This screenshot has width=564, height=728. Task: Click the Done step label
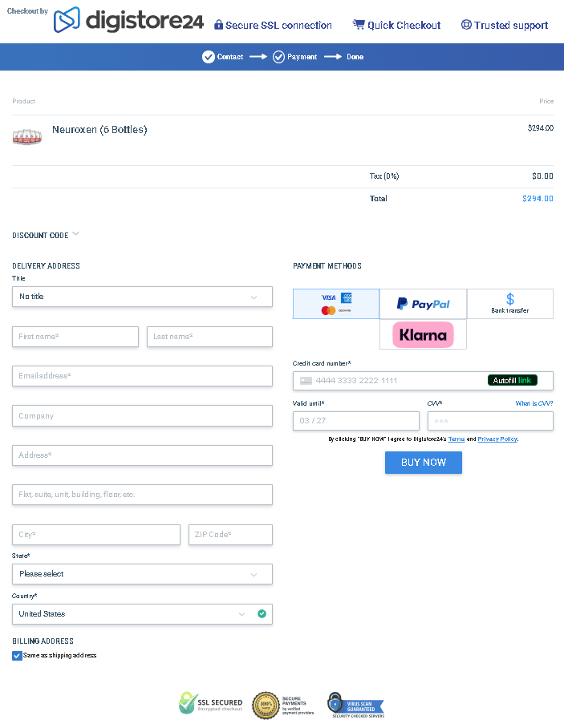tap(355, 57)
